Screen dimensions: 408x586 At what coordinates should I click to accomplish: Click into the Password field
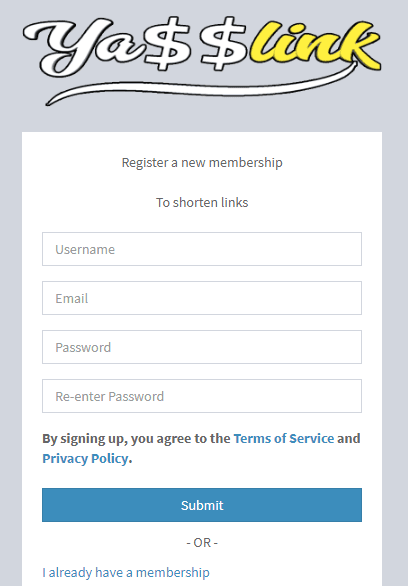click(202, 347)
